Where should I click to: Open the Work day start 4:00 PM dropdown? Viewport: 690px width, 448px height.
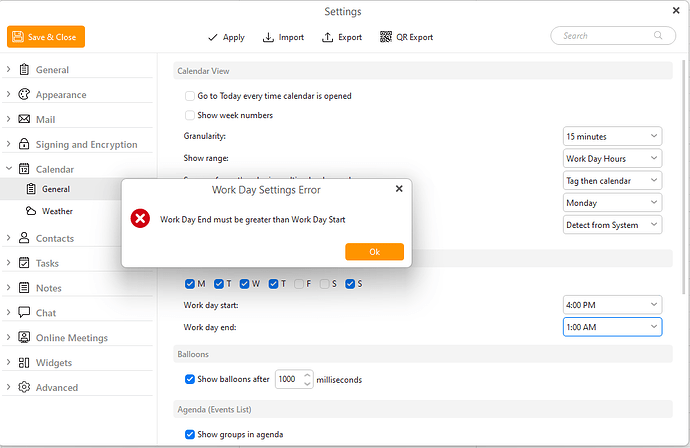point(612,305)
